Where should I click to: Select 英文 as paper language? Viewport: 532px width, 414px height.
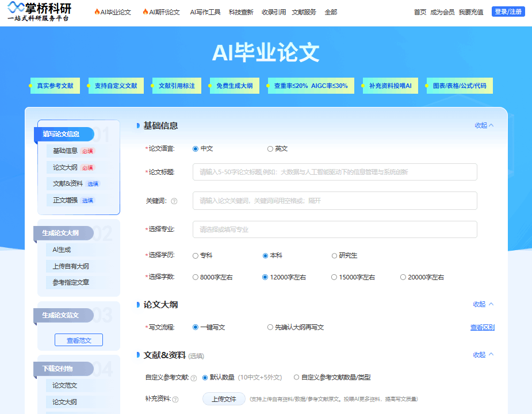click(270, 149)
